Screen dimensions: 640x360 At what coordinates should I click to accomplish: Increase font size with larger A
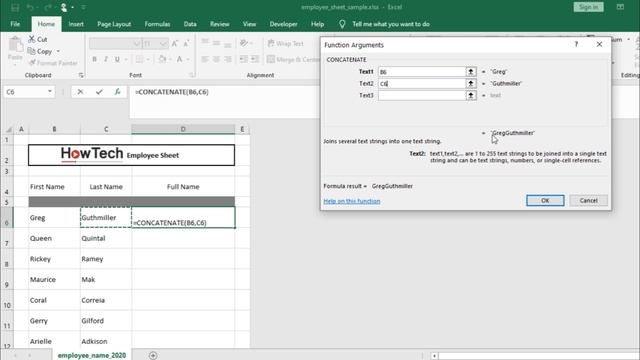(175, 43)
